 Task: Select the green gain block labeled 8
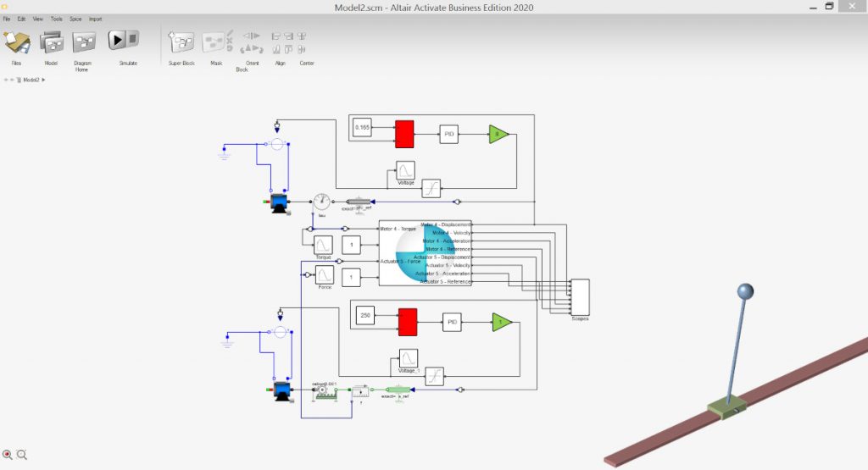tap(498, 134)
